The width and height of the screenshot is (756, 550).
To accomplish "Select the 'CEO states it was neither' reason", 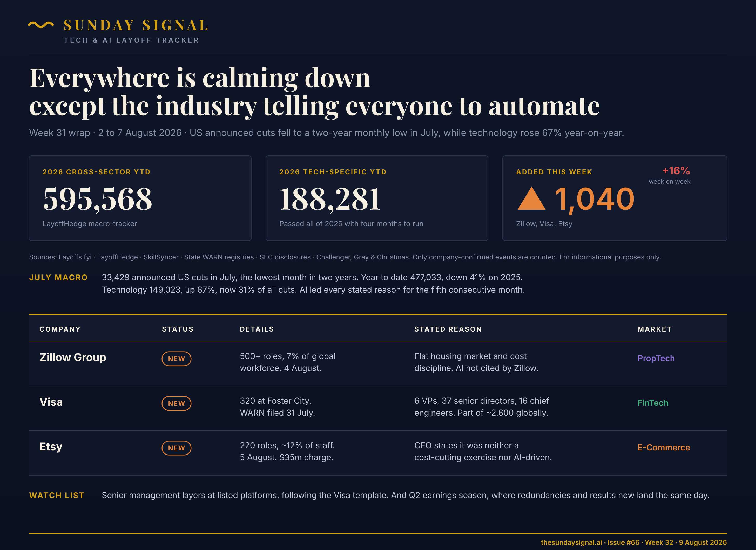I will pos(483,451).
